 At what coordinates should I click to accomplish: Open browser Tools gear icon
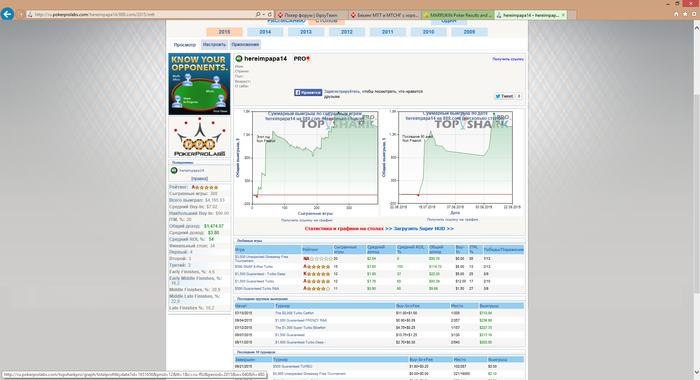click(694, 14)
